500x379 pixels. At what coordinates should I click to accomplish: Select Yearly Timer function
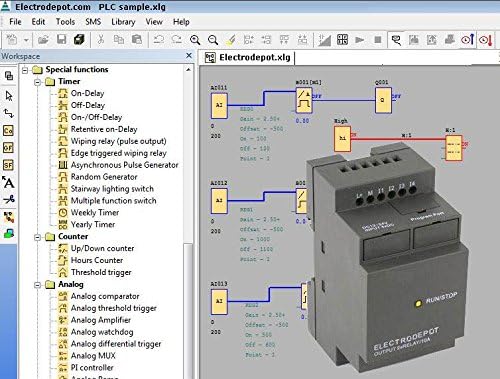(x=93, y=225)
